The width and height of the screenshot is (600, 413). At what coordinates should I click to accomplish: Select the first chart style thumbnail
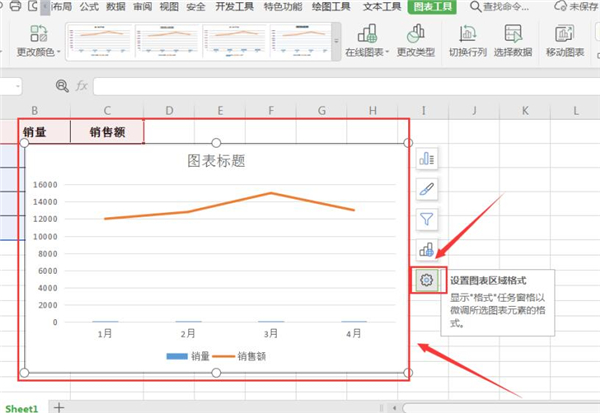[x=103, y=39]
